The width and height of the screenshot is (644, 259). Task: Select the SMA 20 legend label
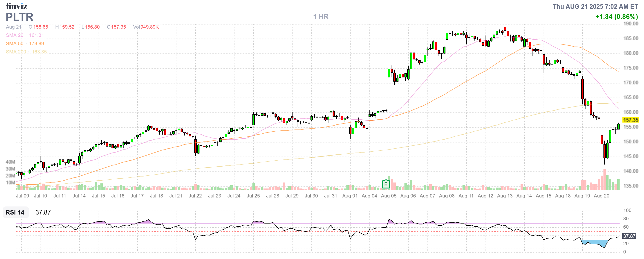15,35
